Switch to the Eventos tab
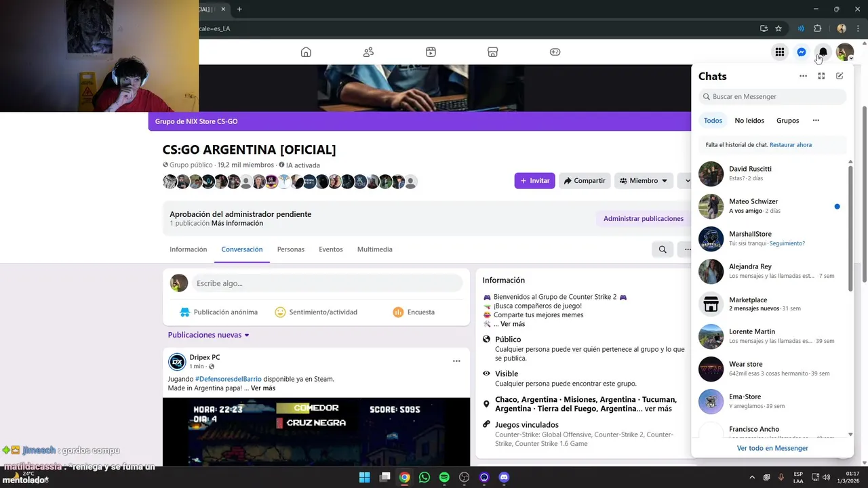This screenshot has height=488, width=868. 331,249
